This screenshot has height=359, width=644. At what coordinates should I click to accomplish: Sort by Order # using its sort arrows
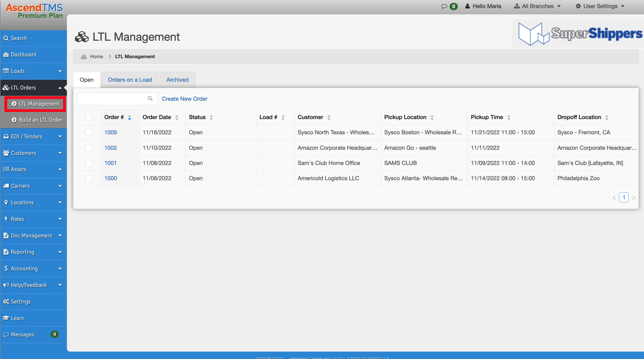point(130,118)
